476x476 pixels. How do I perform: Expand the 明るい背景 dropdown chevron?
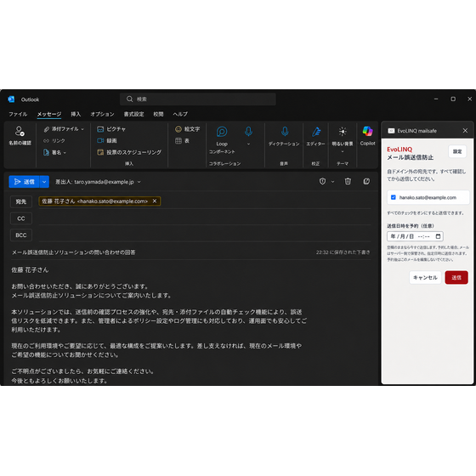343,151
